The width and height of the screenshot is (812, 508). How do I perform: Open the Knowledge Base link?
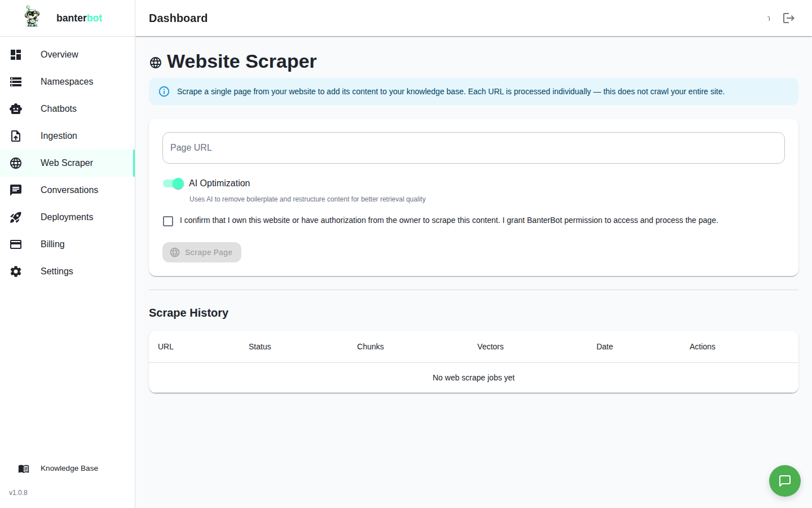click(67, 468)
